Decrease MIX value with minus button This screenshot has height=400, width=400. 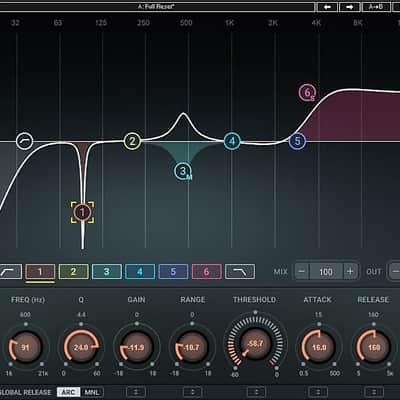coord(302,271)
